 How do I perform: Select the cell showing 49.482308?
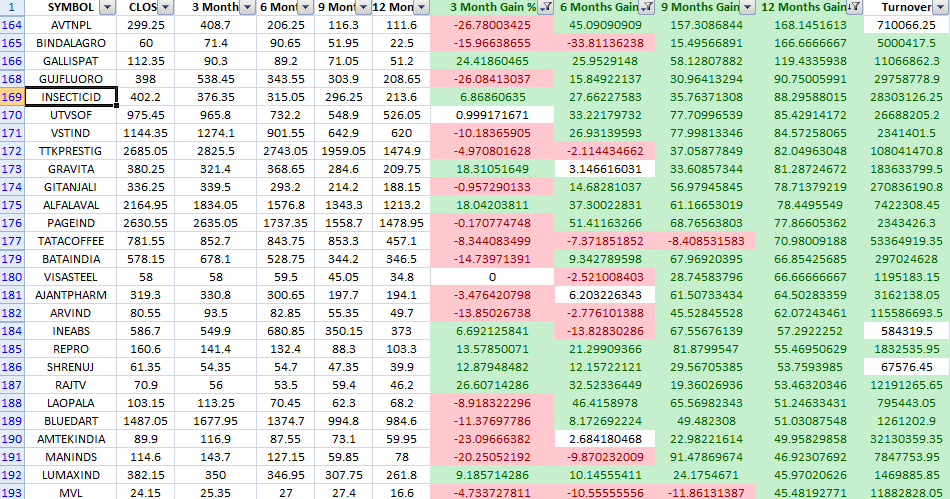coord(706,421)
